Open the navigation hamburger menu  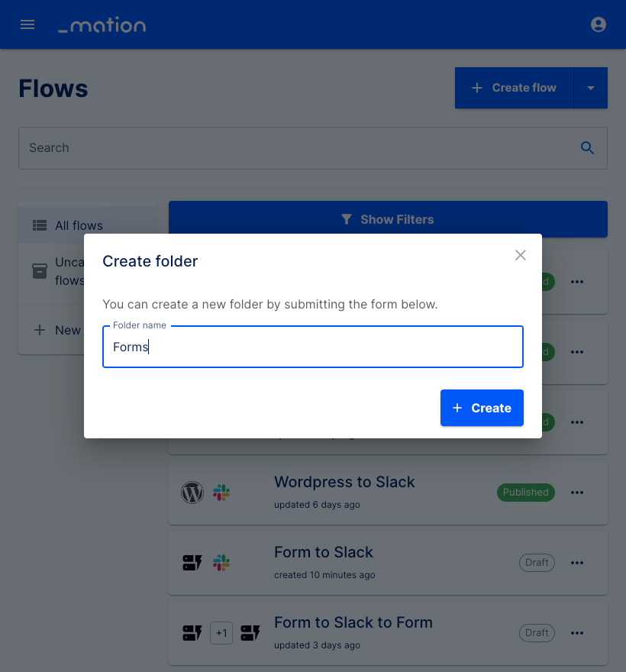(27, 24)
